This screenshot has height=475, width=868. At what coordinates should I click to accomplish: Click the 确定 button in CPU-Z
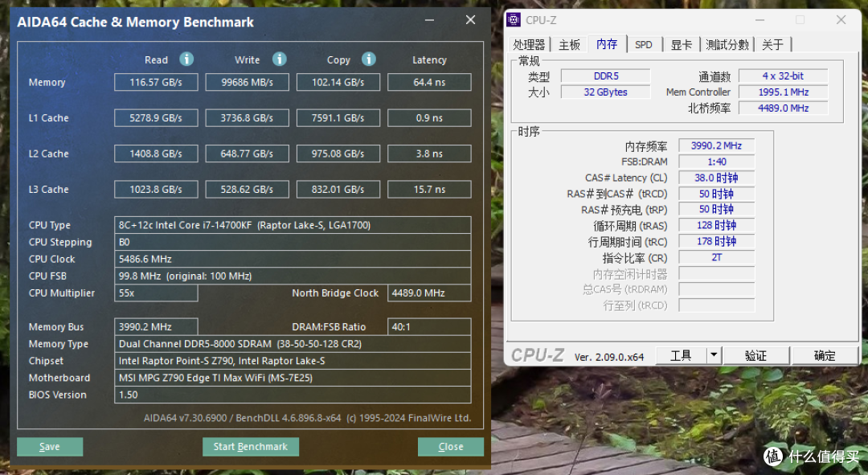(825, 355)
